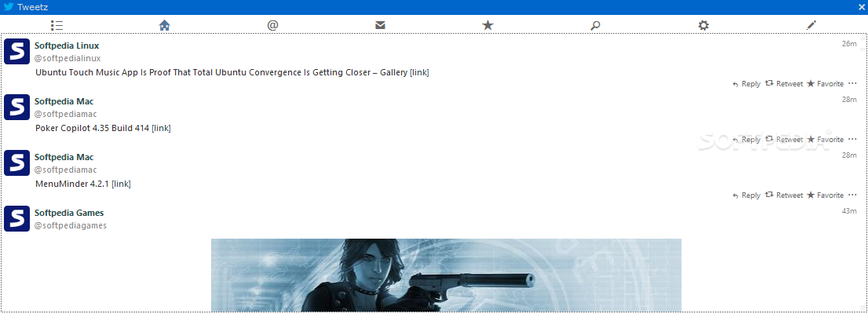Retweet the MenuMinder 4.2.1 tweet
The width and height of the screenshot is (868, 314).
click(x=784, y=195)
